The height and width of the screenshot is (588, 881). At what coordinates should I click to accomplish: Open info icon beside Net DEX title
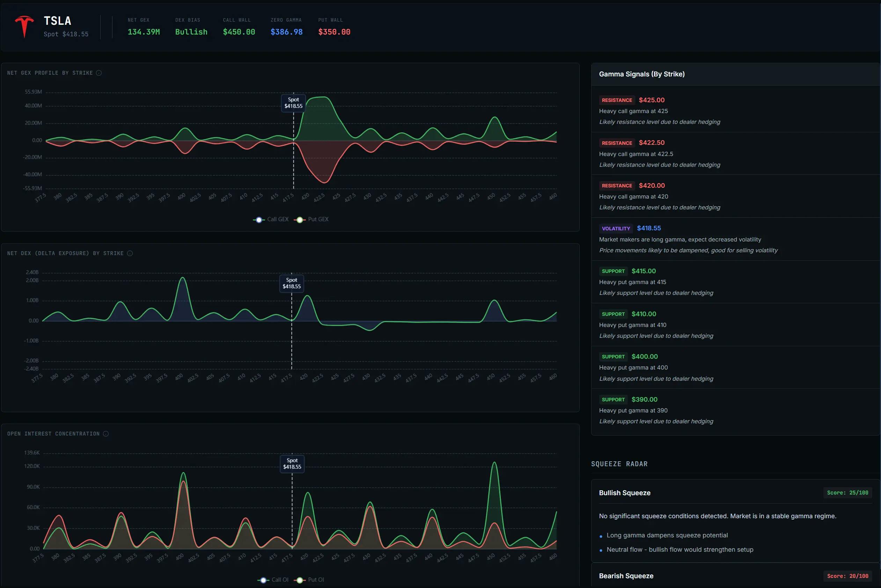130,253
